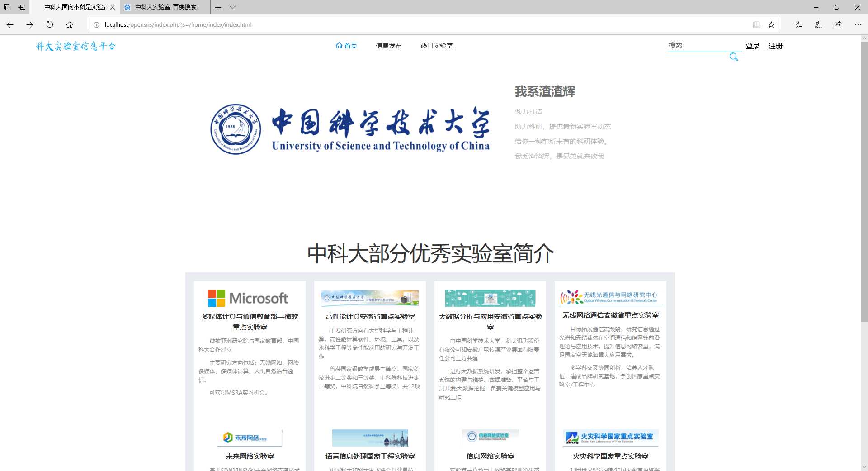Click the 搜索 input field
This screenshot has height=471, width=868.
(704, 45)
